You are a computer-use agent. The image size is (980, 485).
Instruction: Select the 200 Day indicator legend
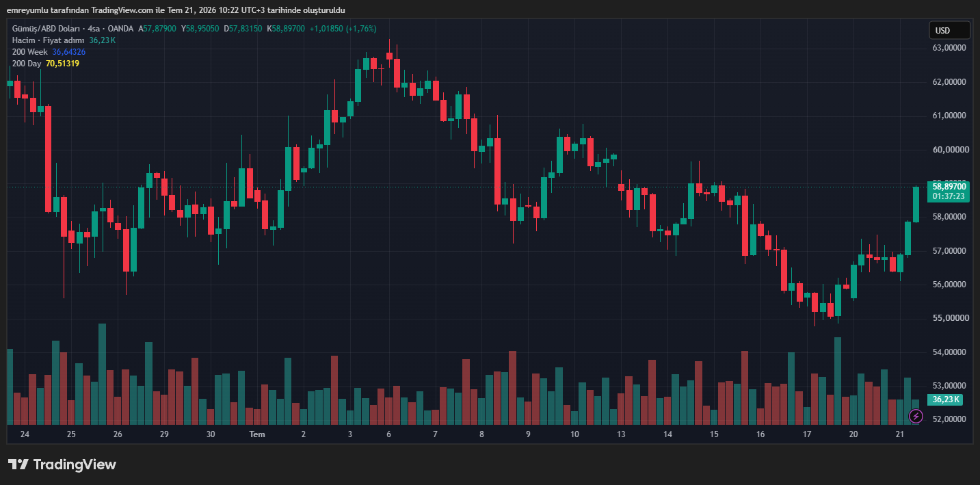[27, 64]
